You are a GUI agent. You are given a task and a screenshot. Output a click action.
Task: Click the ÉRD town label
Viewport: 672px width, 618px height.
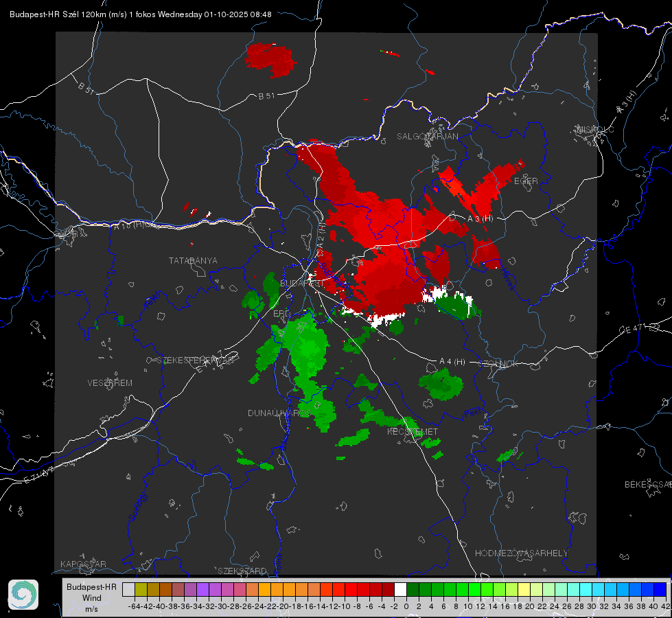pyautogui.click(x=281, y=314)
